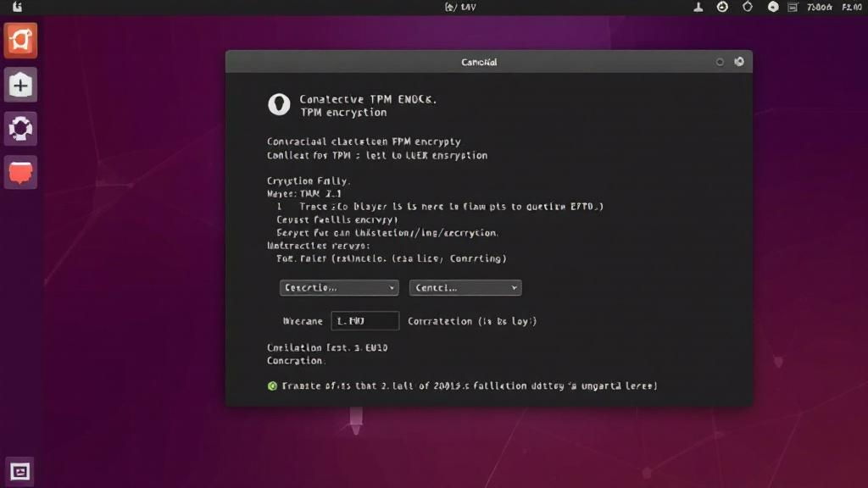Click the top-left activities logo
Viewport: 868px width, 488px height.
[17, 7]
